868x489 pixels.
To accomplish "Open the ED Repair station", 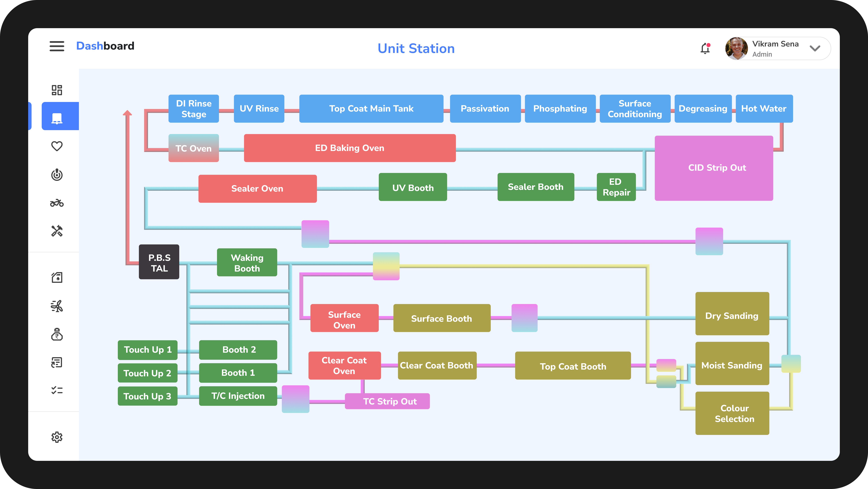I will tap(616, 187).
